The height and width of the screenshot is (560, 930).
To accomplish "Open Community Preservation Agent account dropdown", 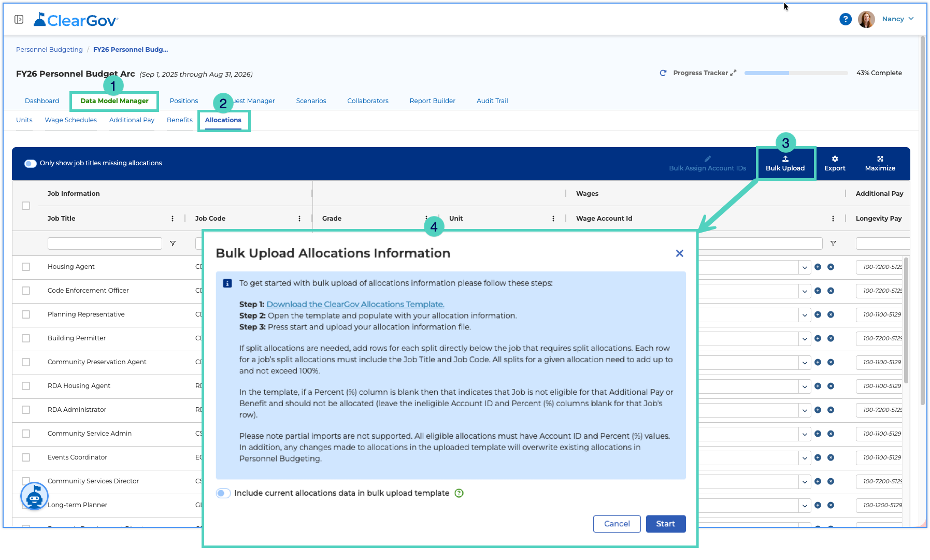I will 804,363.
